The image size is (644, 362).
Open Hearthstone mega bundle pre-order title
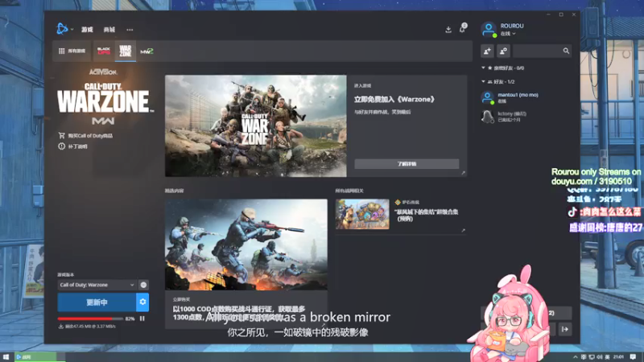pyautogui.click(x=426, y=215)
